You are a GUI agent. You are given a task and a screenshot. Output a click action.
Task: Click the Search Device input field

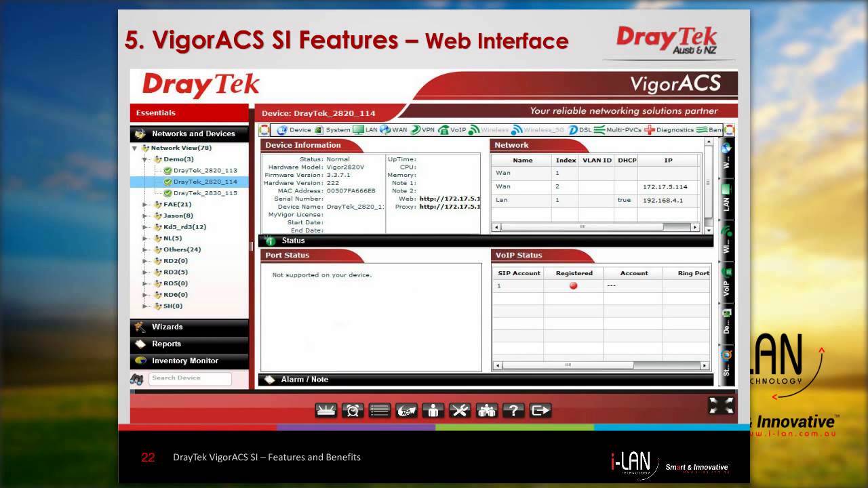tap(189, 378)
